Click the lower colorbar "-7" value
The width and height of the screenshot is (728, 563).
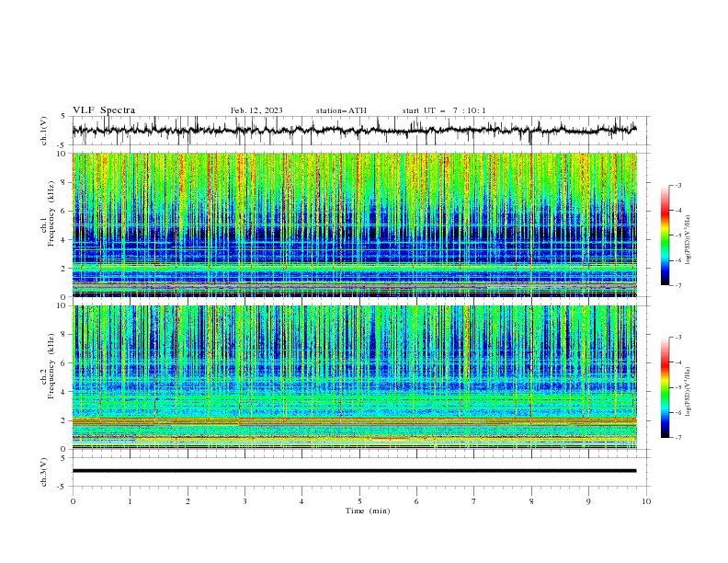coord(677,437)
